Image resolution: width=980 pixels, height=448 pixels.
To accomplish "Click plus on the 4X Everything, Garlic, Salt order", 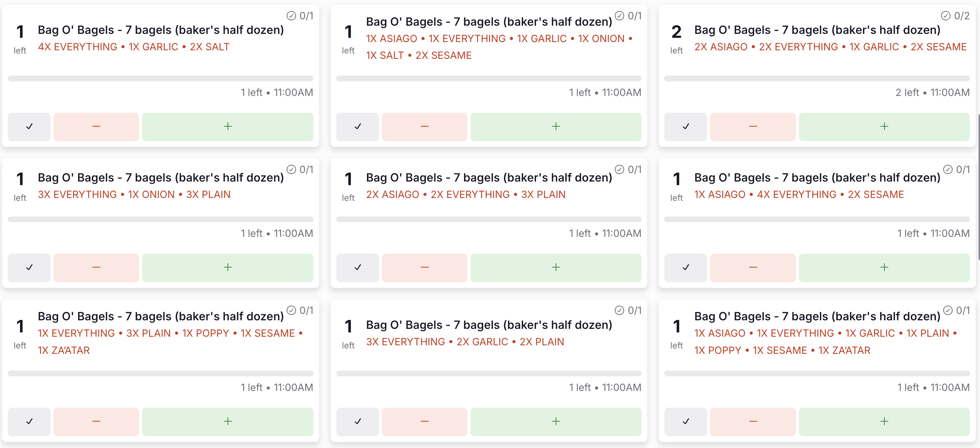I will [x=228, y=127].
